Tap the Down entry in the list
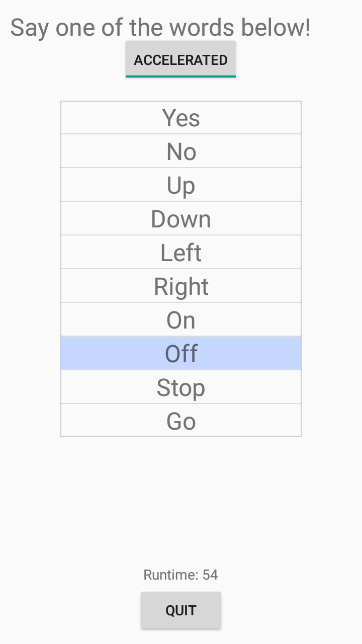This screenshot has width=362, height=644. [x=181, y=219]
